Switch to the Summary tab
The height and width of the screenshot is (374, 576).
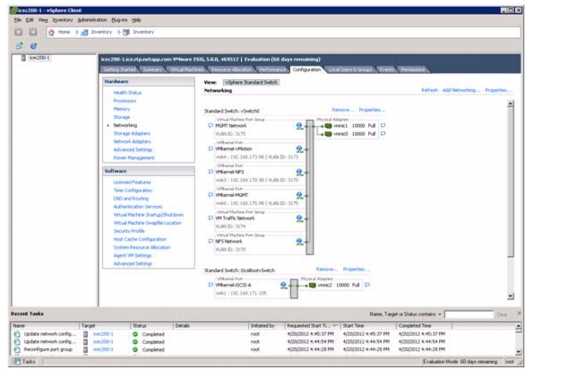[152, 69]
